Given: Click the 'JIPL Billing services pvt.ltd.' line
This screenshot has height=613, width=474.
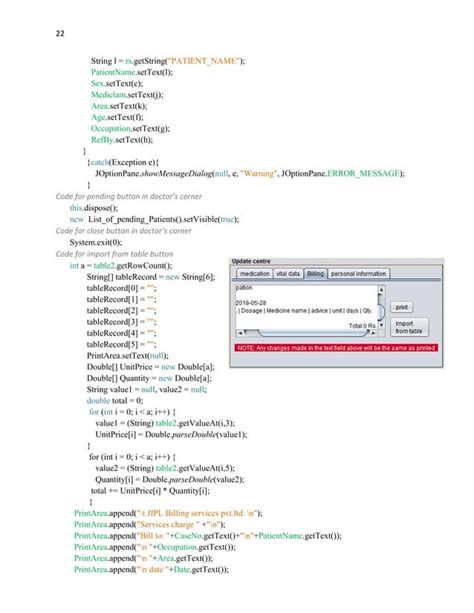Looking at the screenshot, I should (168, 513).
